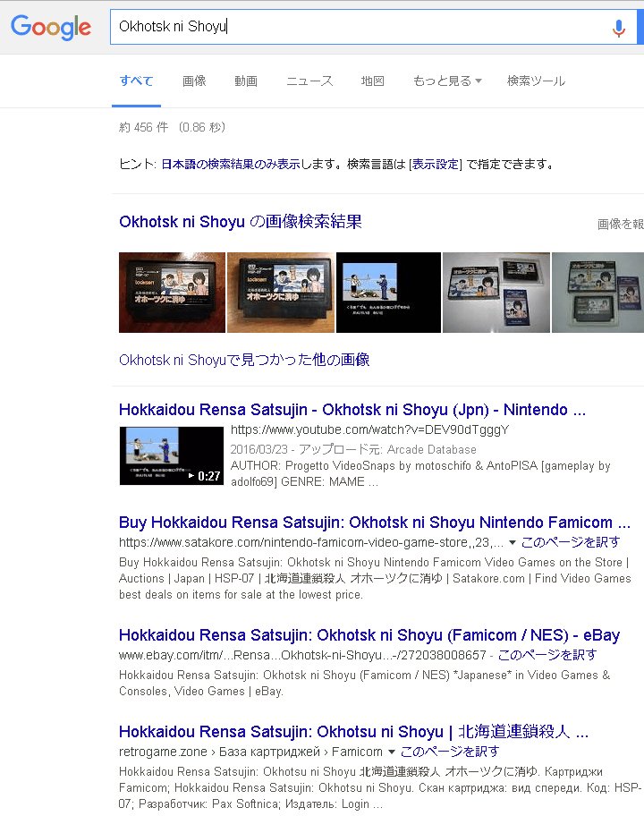The height and width of the screenshot is (816, 644).
Task: Click the Arcade Database uploader text
Action: coord(432,450)
